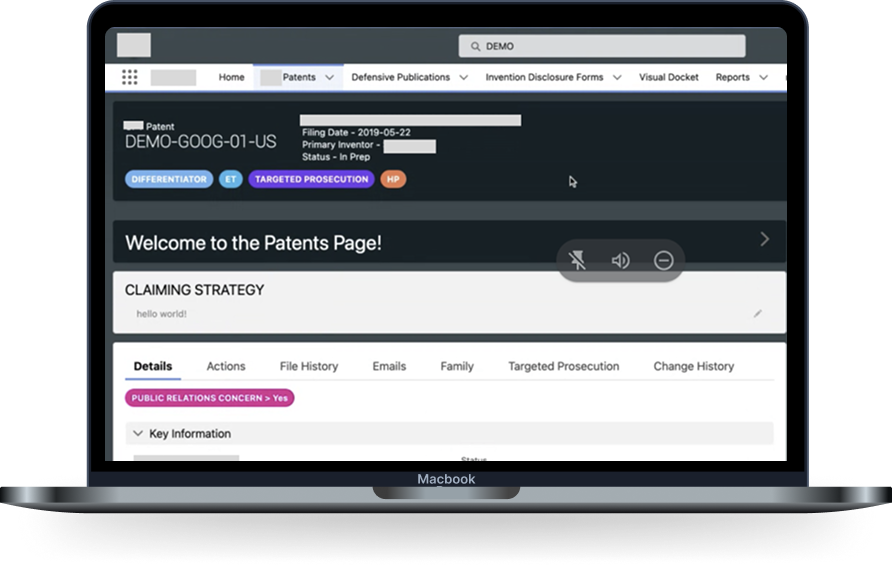Expand the Welcome banner right chevron

tap(764, 239)
